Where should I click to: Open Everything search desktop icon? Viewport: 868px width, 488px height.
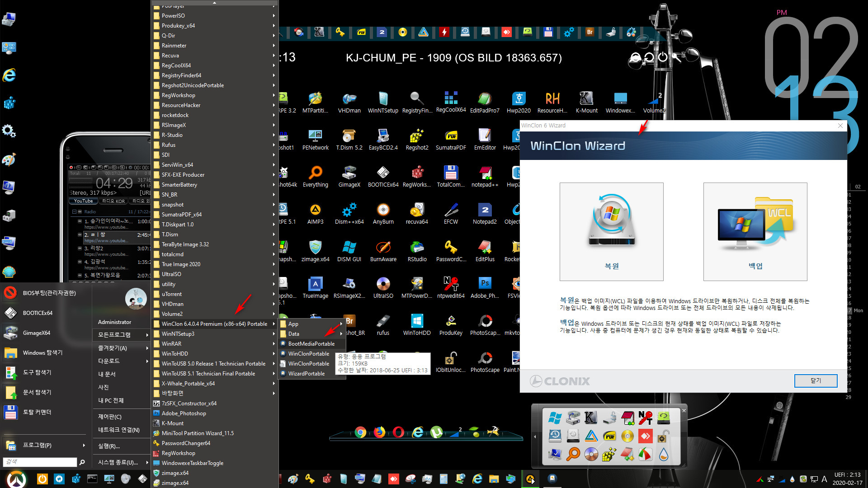tap(315, 177)
